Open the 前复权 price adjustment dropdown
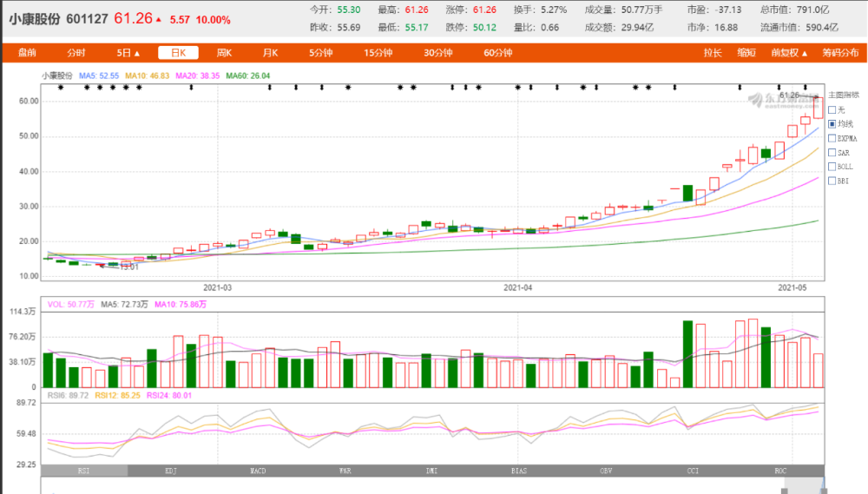The image size is (868, 494). (789, 53)
